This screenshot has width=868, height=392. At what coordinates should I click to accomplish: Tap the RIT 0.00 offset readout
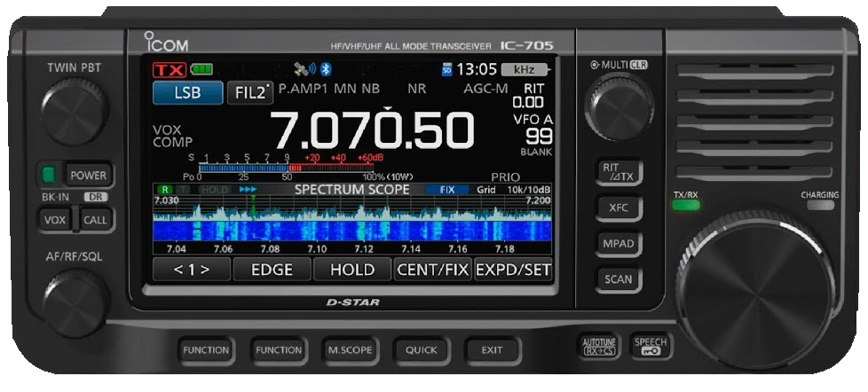click(529, 96)
